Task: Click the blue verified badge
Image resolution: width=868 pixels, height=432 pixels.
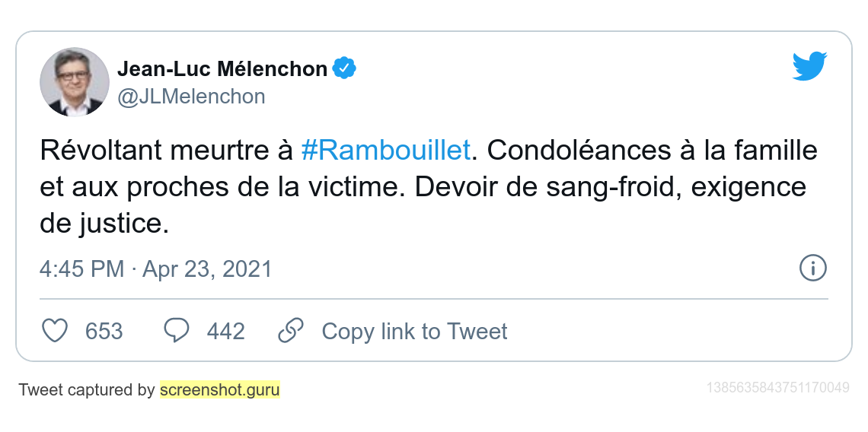Action: tap(345, 69)
